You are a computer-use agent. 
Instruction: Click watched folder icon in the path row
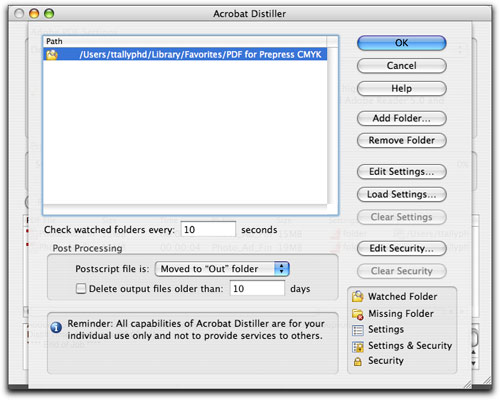coord(52,54)
